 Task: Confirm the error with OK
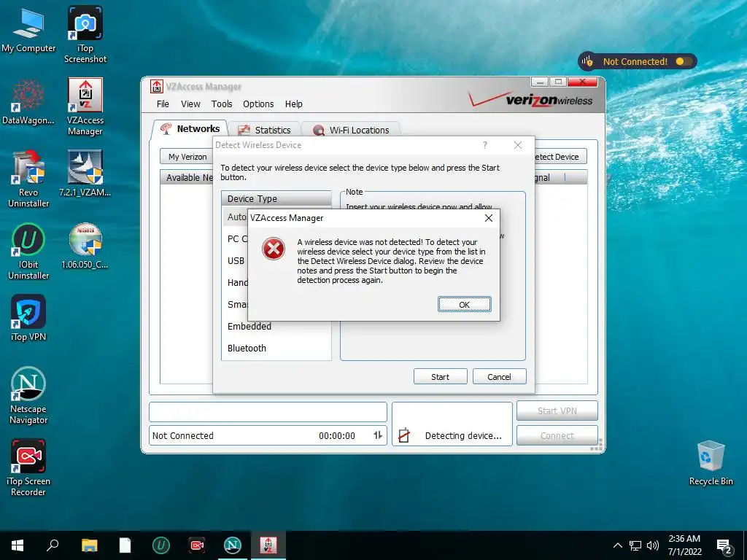pos(464,304)
